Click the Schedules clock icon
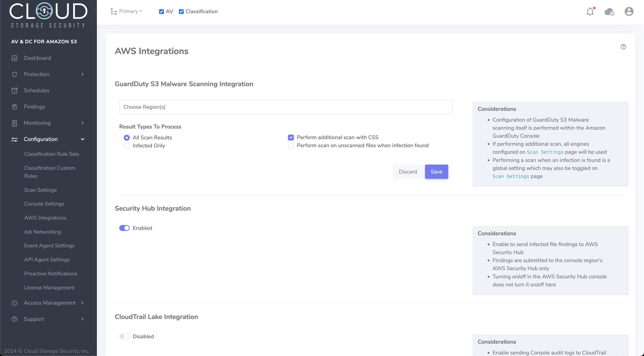This screenshot has width=644, height=356. 15,91
